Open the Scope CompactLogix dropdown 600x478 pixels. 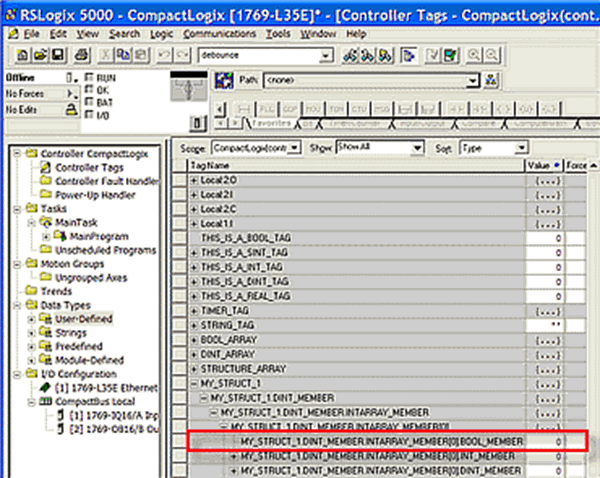tap(294, 148)
